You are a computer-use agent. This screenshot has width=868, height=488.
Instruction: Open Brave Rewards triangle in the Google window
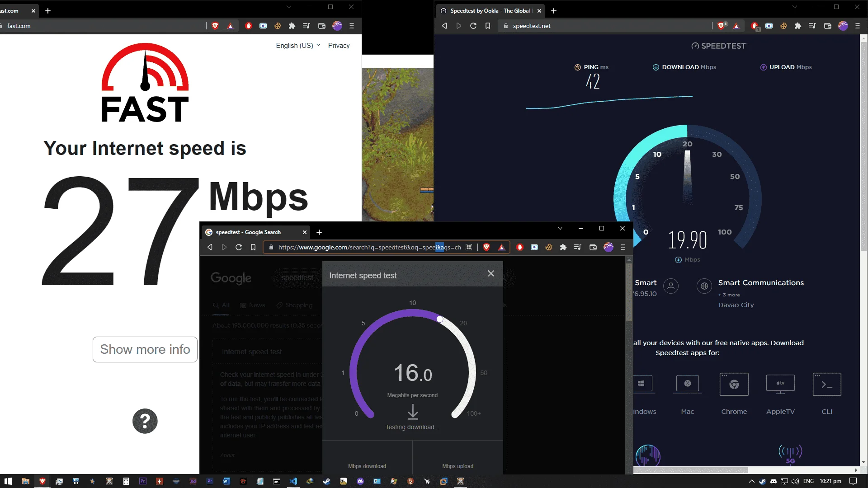tap(501, 247)
